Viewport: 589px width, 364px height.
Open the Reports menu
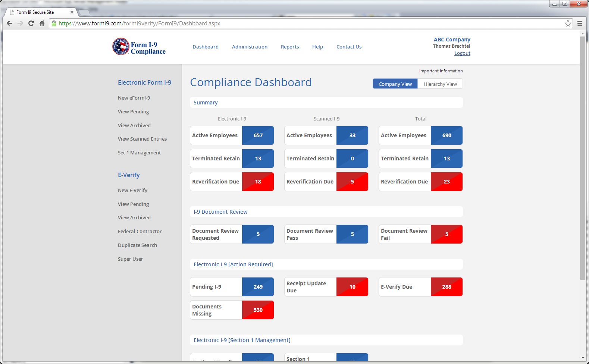290,47
